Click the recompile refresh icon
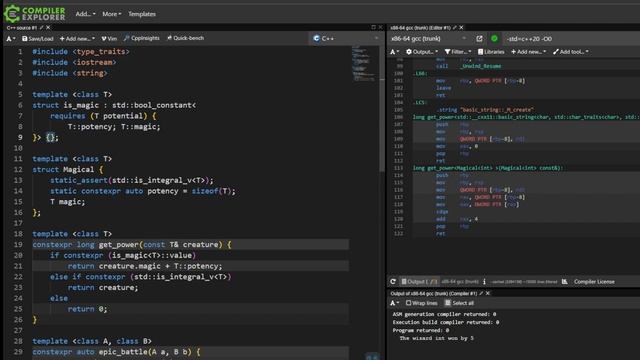This screenshot has width=640, height=360. [393, 282]
